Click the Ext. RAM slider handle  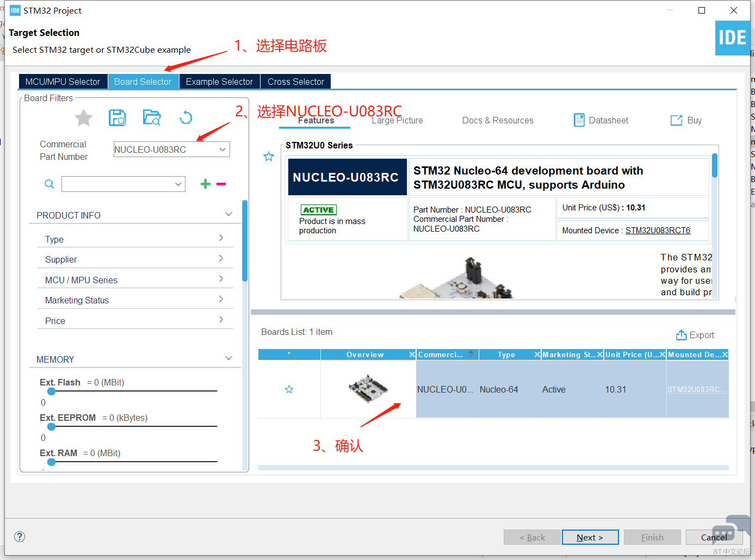[x=52, y=462]
